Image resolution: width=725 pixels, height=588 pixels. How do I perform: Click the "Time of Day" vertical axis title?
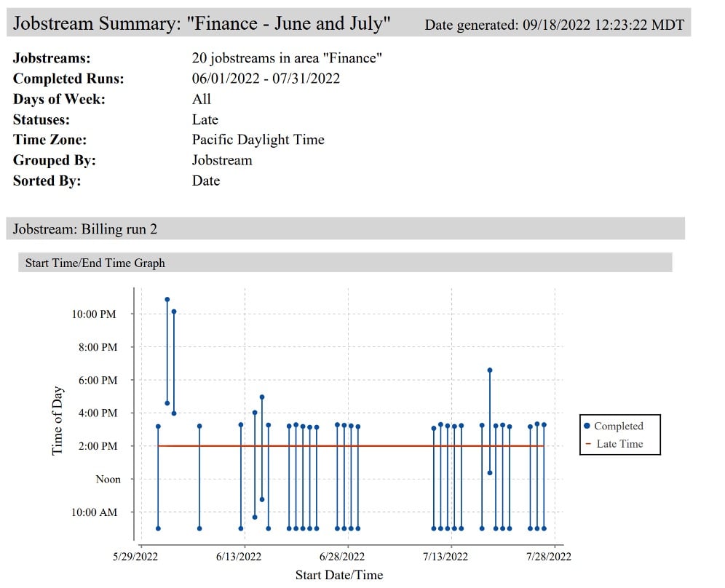coord(58,420)
